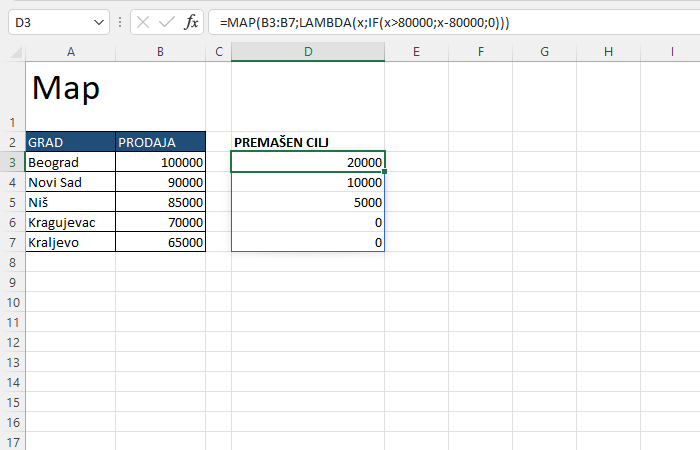Click the Select All corner triangle
The width and height of the screenshot is (700, 450).
pos(13,51)
